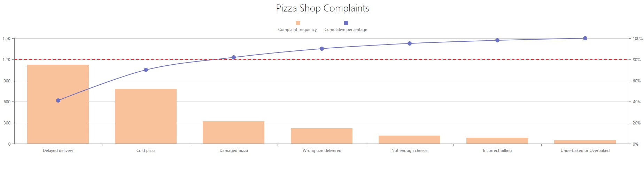The image size is (644, 170).
Task: Click the Wrong size delivered line point
Action: click(322, 49)
